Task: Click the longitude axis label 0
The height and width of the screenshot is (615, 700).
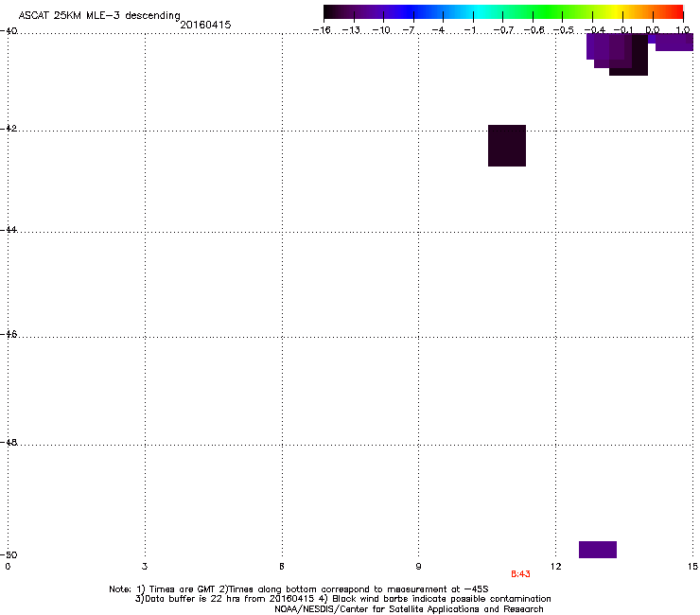Action: [x=8, y=567]
